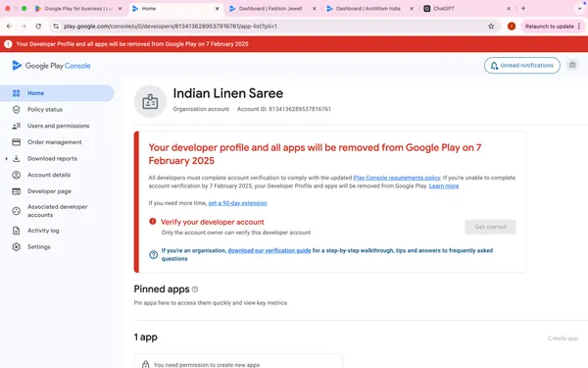The width and height of the screenshot is (588, 368).
Task: Go back in the browser
Action: [x=9, y=26]
